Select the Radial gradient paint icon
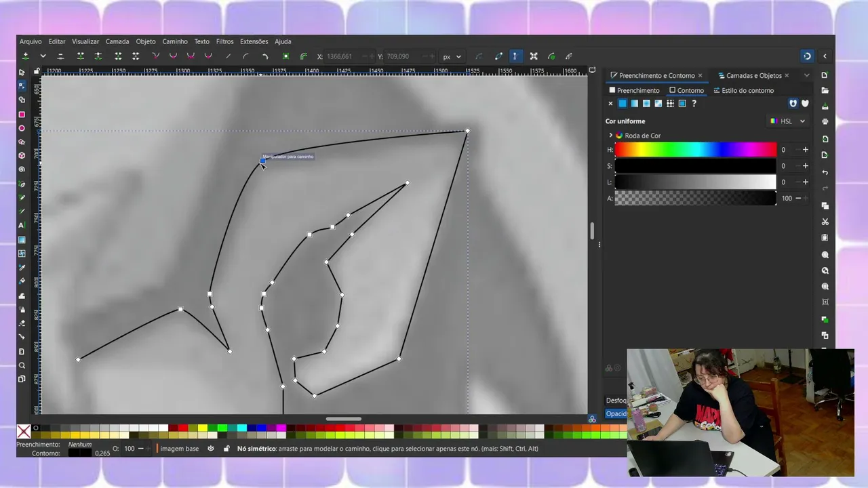This screenshot has width=868, height=488. (x=646, y=104)
